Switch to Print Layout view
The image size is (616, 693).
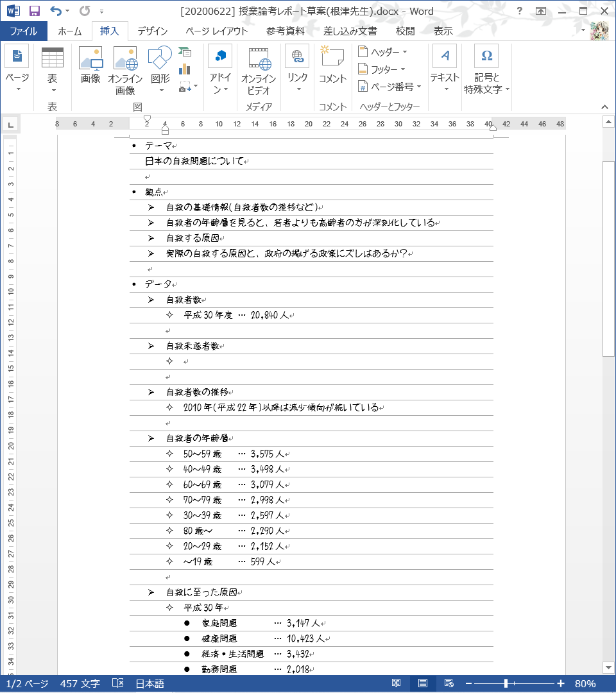pyautogui.click(x=423, y=683)
